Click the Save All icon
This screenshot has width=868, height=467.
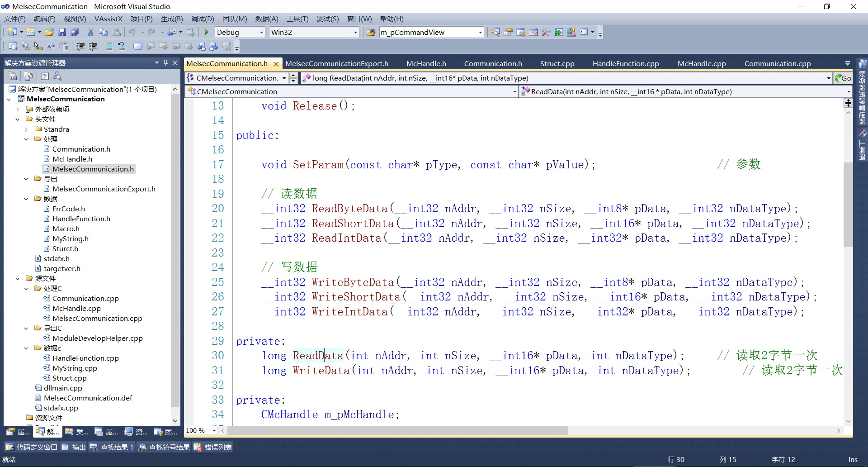[x=75, y=32]
